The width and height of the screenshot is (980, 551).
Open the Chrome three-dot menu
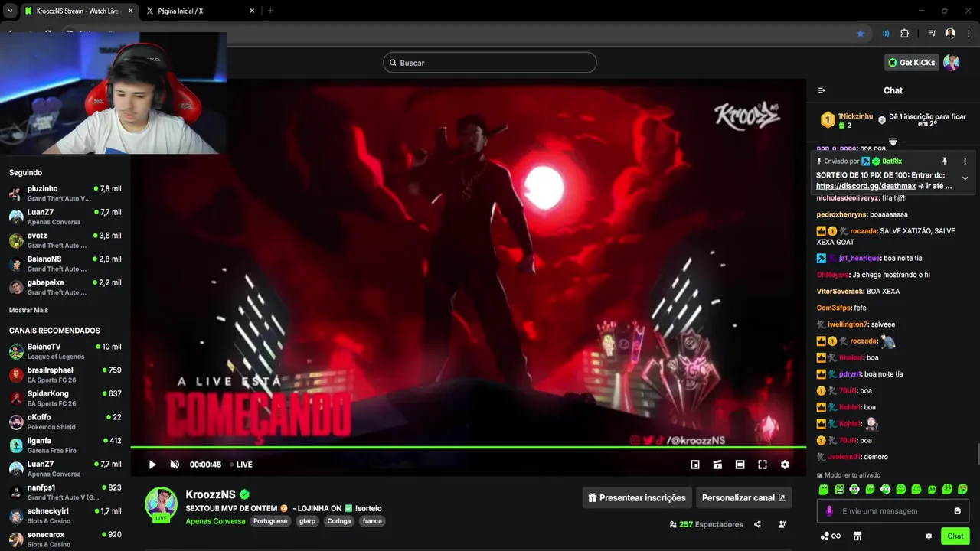point(969,34)
